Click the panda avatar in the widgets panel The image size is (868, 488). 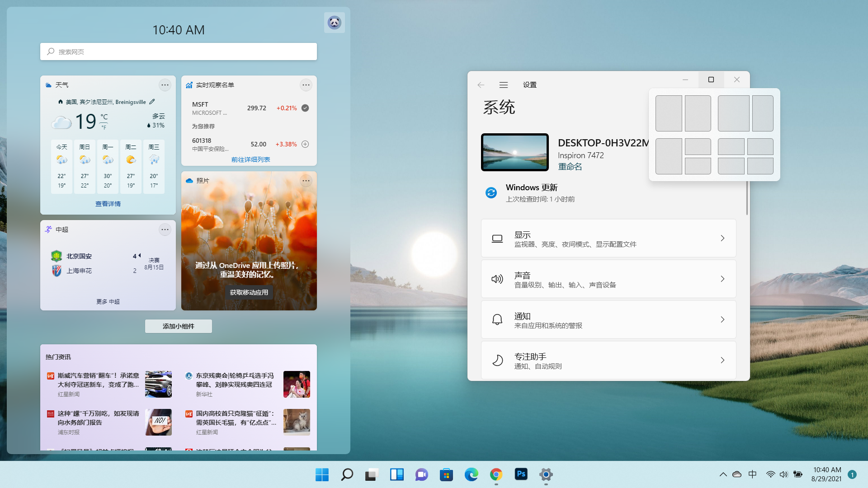pos(334,22)
